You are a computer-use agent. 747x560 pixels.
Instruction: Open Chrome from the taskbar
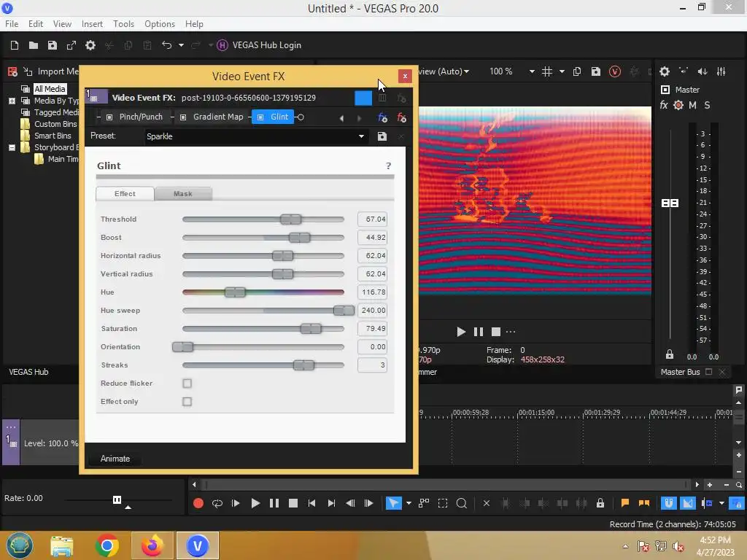pyautogui.click(x=107, y=545)
